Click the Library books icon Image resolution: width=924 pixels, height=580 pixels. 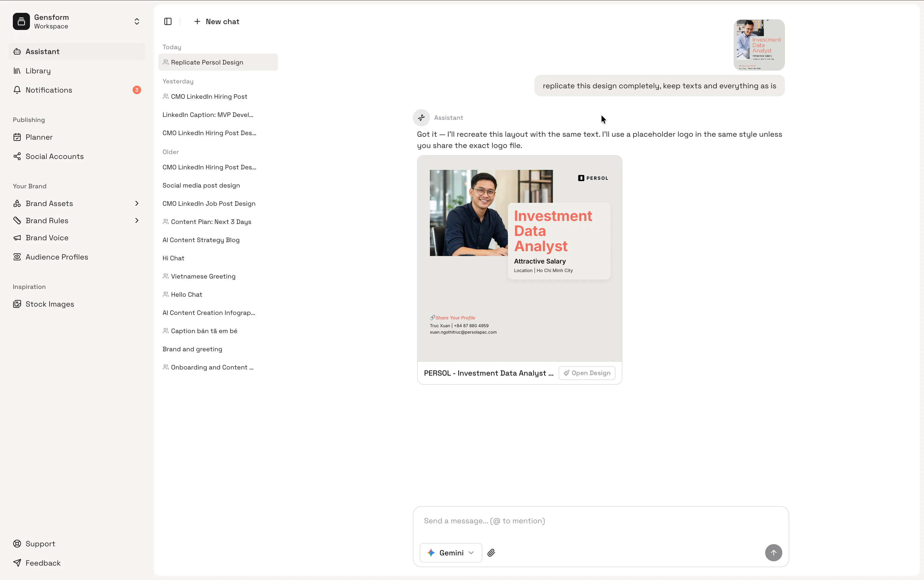click(x=17, y=71)
